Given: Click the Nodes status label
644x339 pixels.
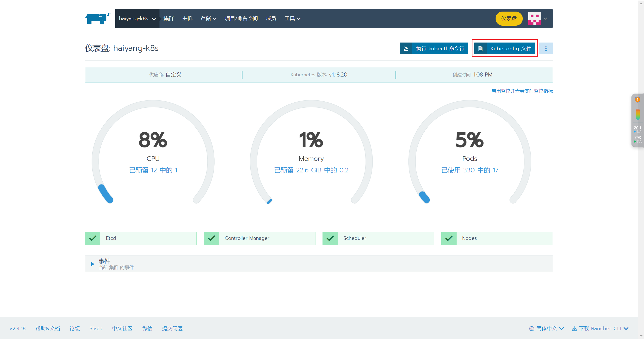Looking at the screenshot, I should click(469, 238).
